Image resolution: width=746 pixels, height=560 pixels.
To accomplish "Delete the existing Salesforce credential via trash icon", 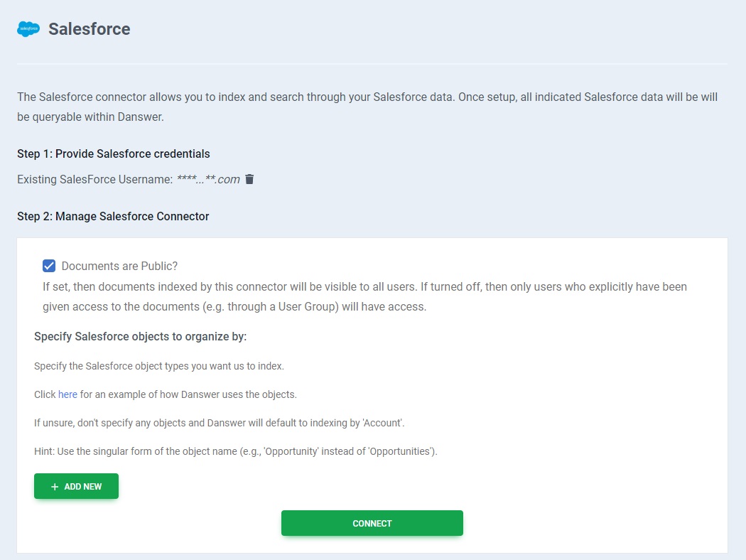I will 249,179.
